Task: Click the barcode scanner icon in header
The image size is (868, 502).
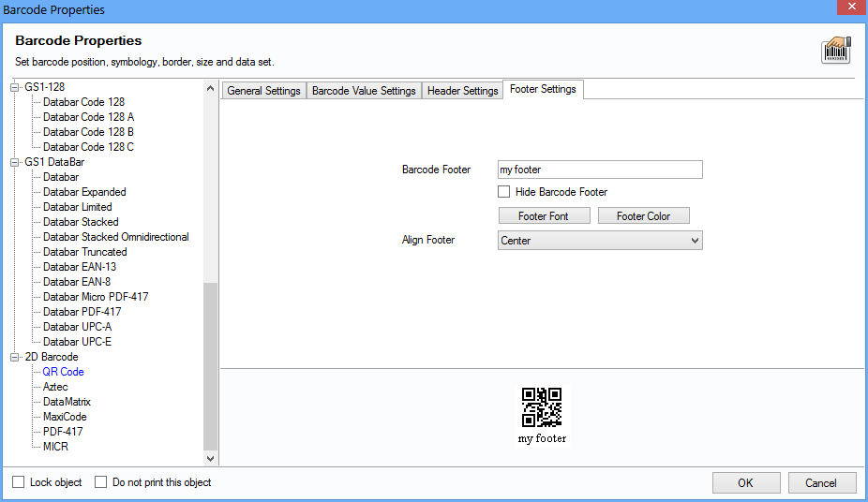Action: click(836, 51)
